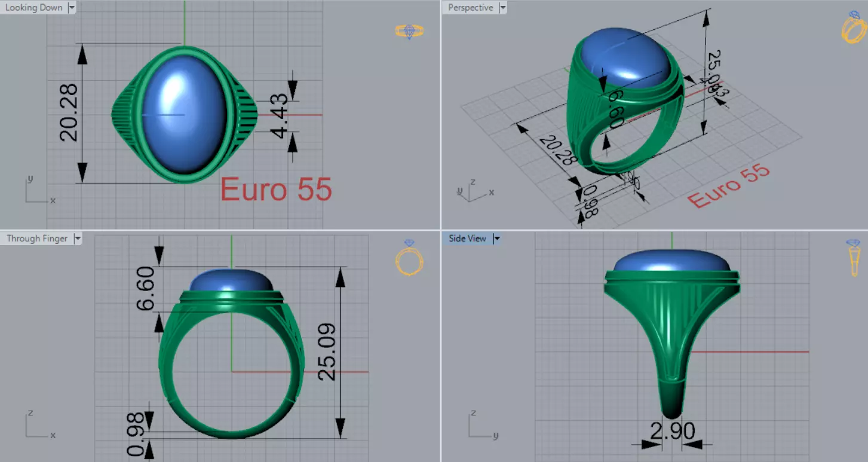The width and height of the screenshot is (868, 462).
Task: Select the blue cabochon stone in Looking Down
Action: 185,114
